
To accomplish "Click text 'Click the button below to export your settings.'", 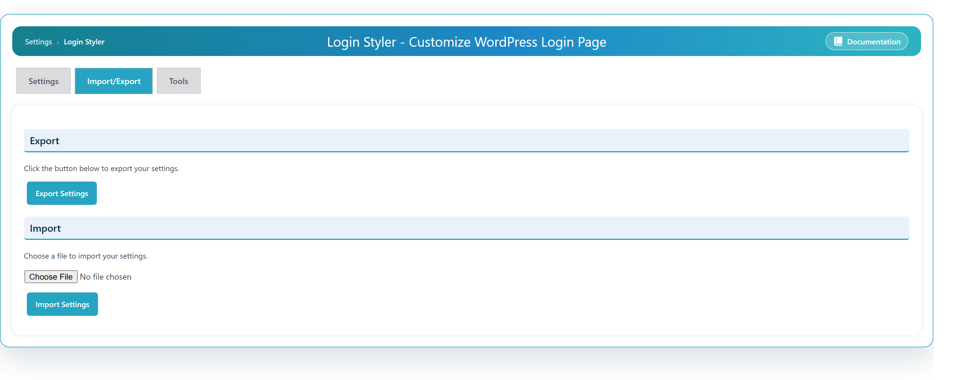I will coord(101,168).
